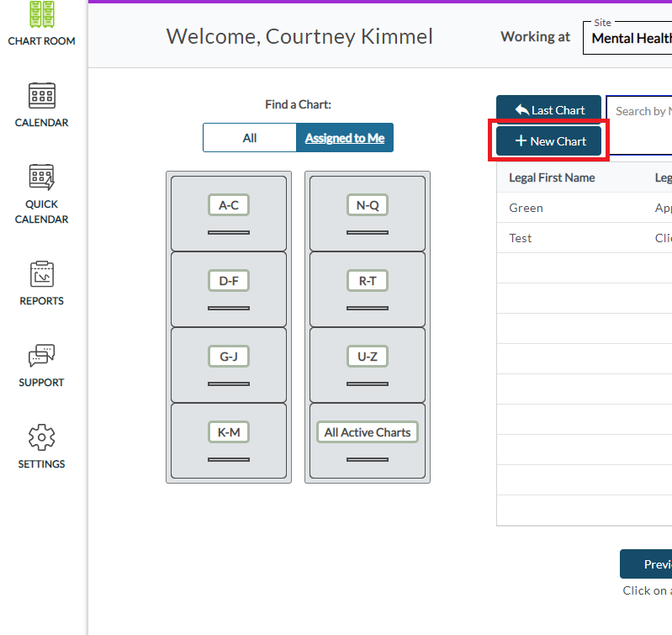Select the All charts toggle
Image resolution: width=672 pixels, height=635 pixels.
(x=250, y=138)
